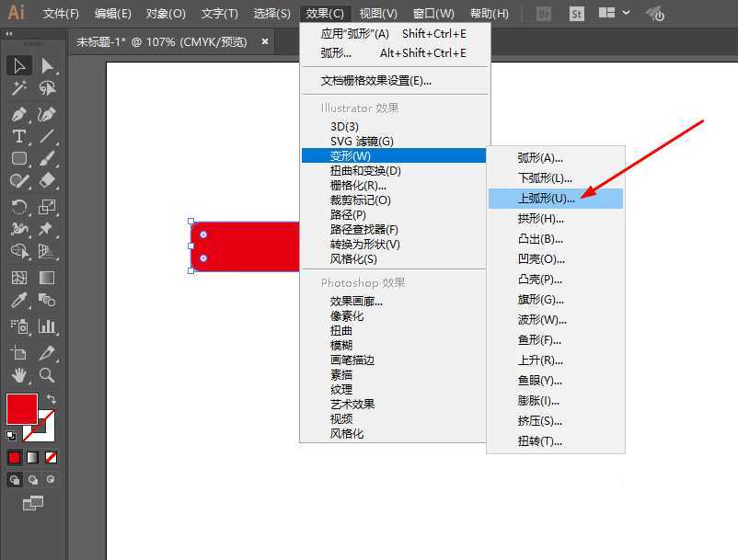Collapse the tools panel with the double arrows

pyautogui.click(x=9, y=33)
